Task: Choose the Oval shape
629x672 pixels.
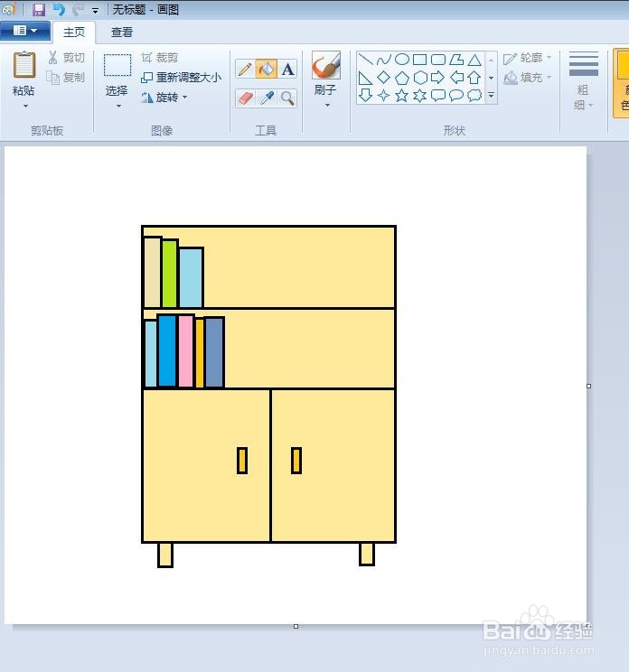Action: pos(402,59)
